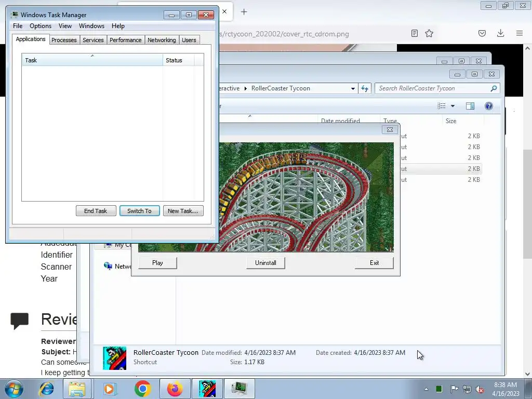
Task: Show hidden system tray icons
Action: click(426, 389)
